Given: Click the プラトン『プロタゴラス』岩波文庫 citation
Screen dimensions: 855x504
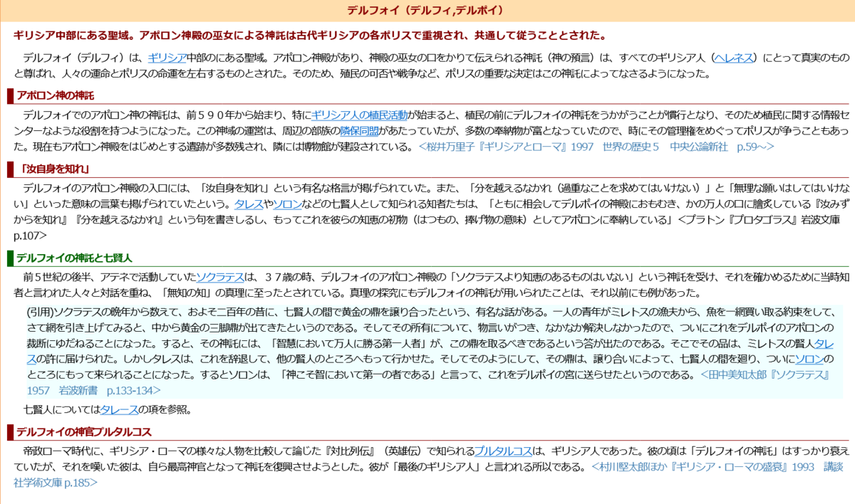Looking at the screenshot, I should [x=428, y=228].
